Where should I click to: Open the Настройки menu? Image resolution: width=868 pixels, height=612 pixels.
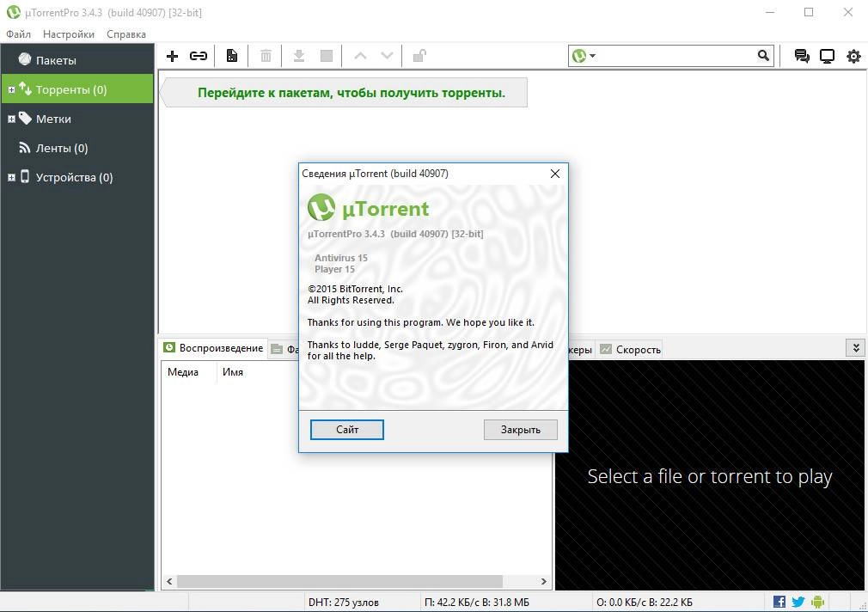tap(68, 34)
